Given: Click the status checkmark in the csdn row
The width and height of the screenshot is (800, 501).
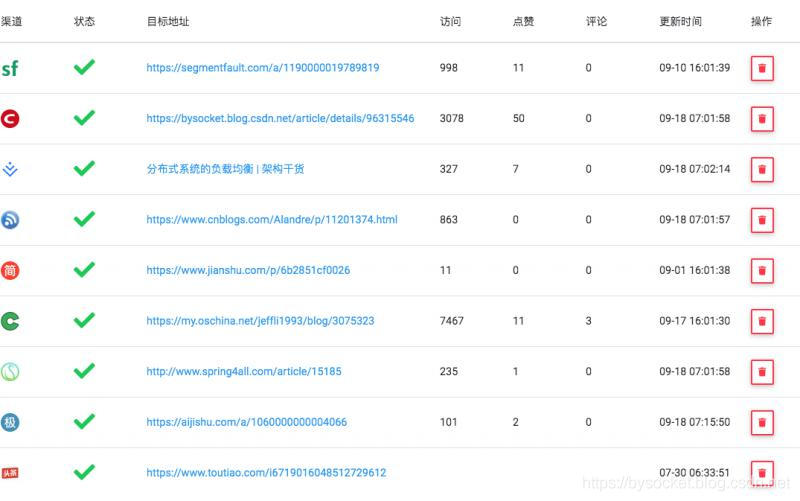Looking at the screenshot, I should click(x=84, y=117).
